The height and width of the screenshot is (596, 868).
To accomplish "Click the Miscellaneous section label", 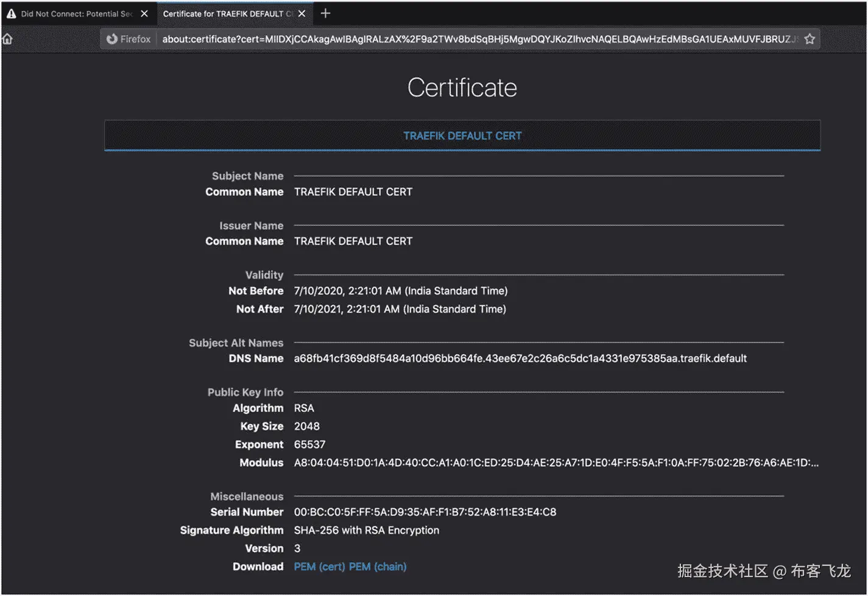I will coord(247,497).
